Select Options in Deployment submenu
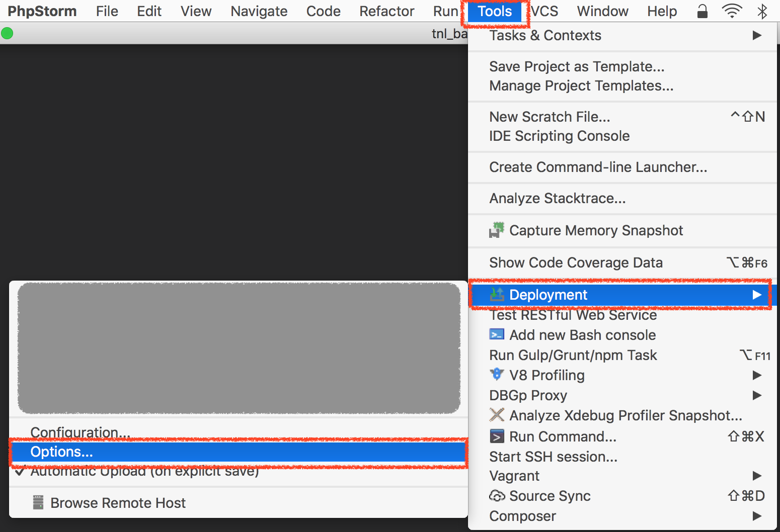This screenshot has width=780, height=532. pyautogui.click(x=239, y=452)
